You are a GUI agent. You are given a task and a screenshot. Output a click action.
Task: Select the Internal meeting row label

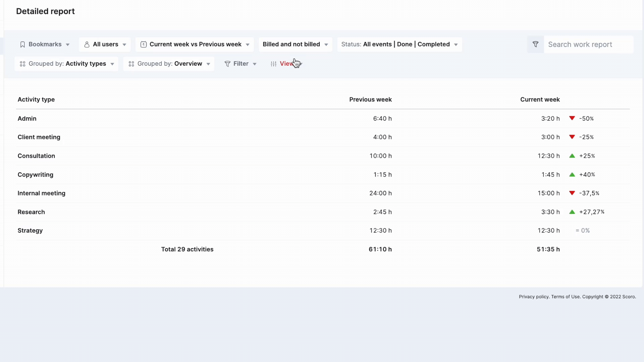[x=41, y=193]
